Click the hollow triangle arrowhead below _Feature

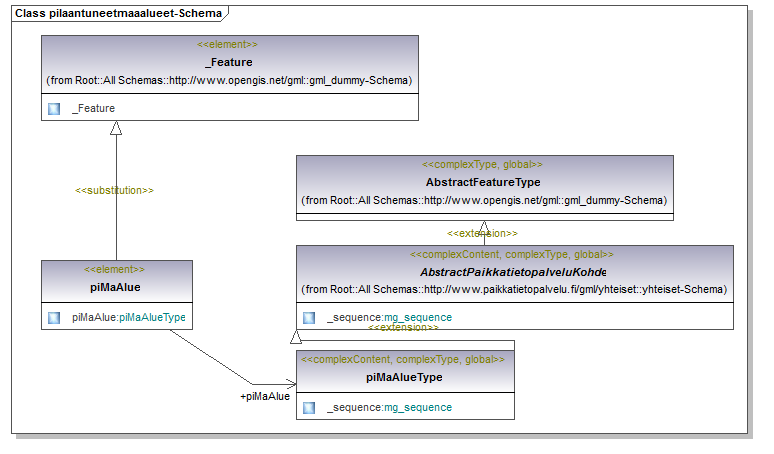[116, 128]
